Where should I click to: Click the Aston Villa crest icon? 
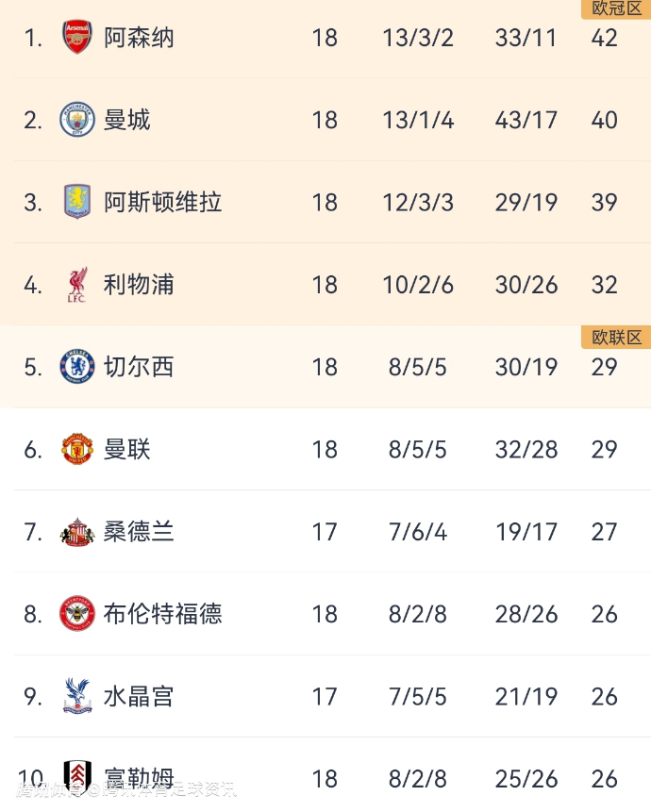[77, 202]
